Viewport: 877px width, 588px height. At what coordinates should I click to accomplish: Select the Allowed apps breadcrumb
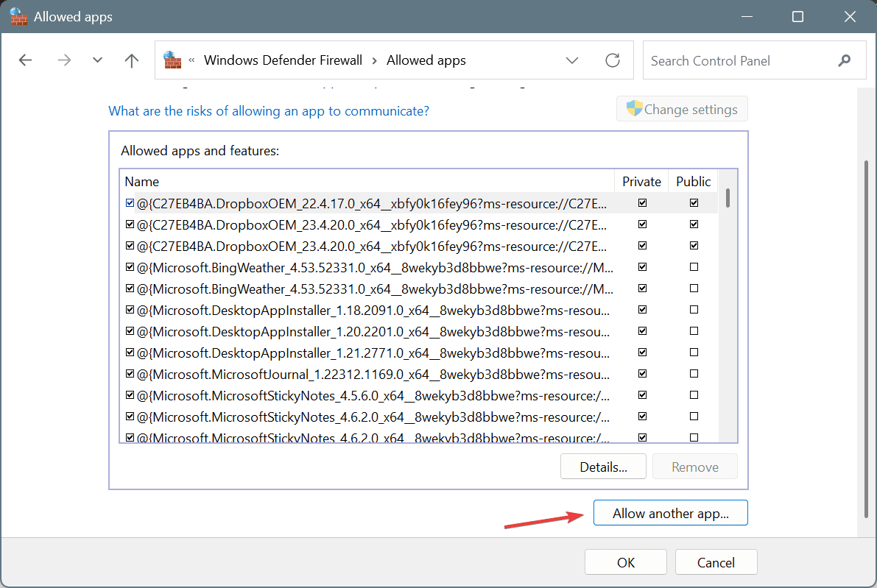pyautogui.click(x=426, y=60)
